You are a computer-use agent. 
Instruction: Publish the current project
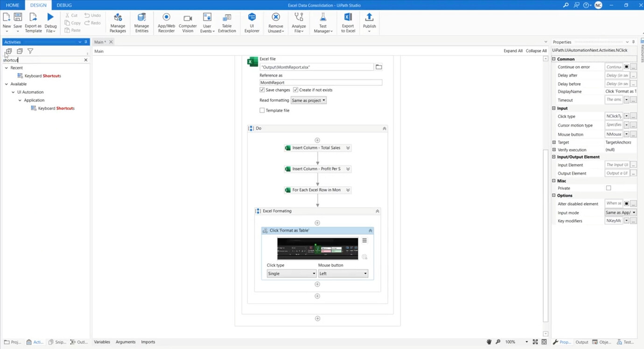369,21
